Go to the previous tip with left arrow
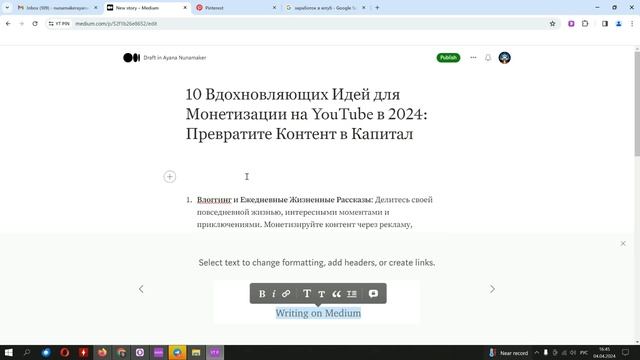 pyautogui.click(x=141, y=289)
